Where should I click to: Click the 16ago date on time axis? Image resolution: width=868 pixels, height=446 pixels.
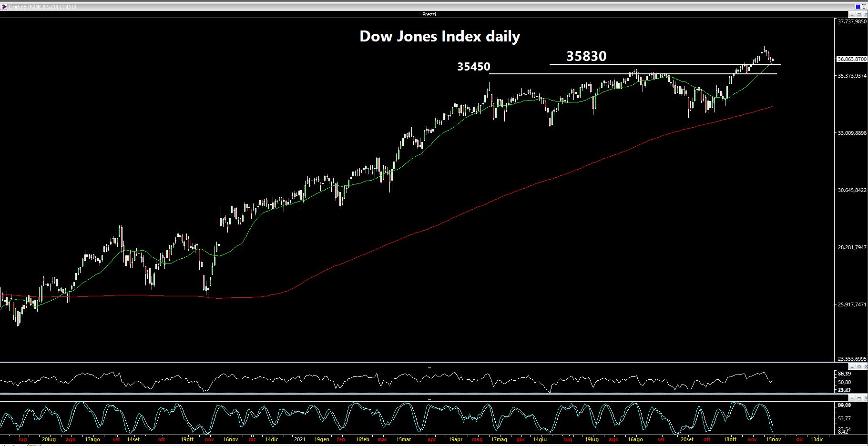tap(635, 439)
